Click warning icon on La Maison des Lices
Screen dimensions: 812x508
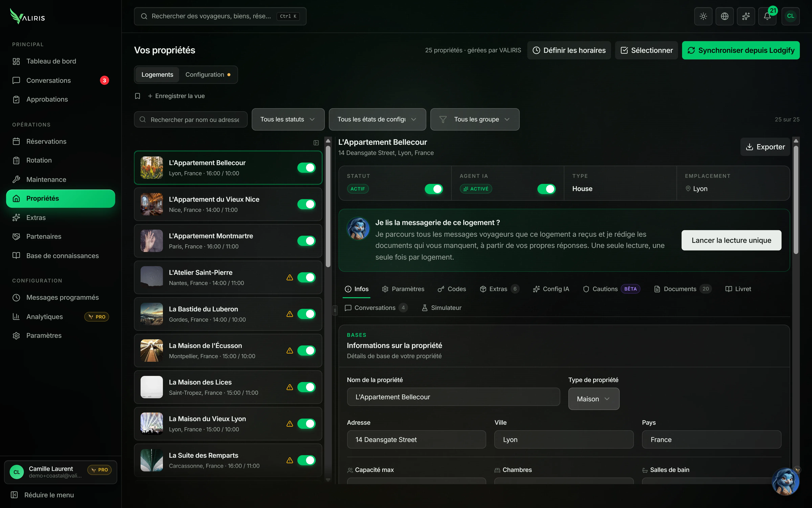click(x=290, y=387)
